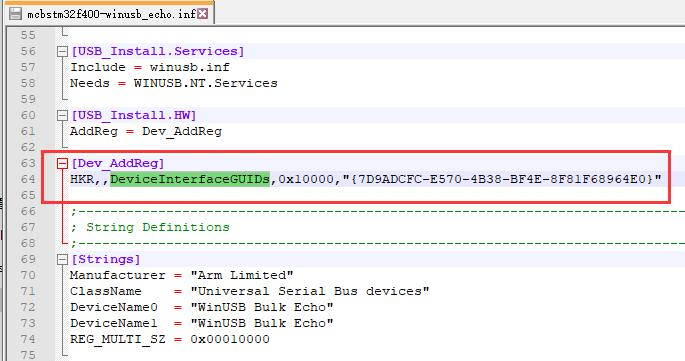Collapse the [USB_Install.Services] section fold
The image size is (685, 361).
point(62,52)
